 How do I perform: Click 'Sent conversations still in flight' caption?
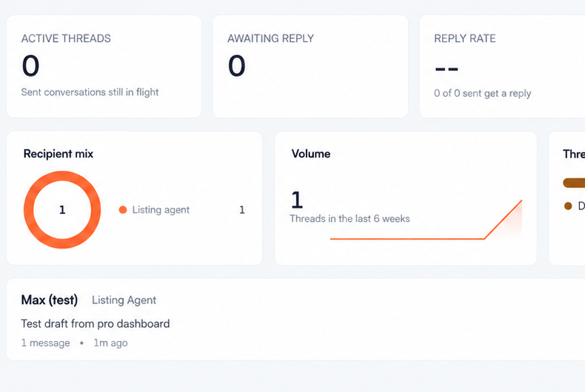pos(90,92)
